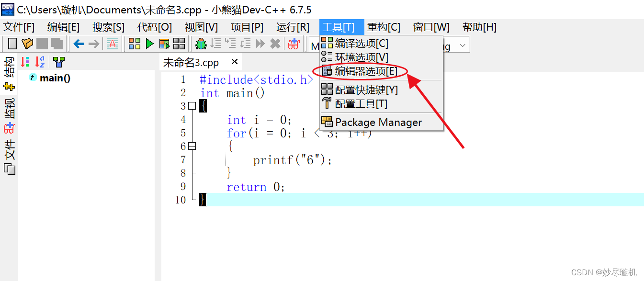Stop execution with the red X icon
The image size is (644, 281).
pyautogui.click(x=275, y=44)
